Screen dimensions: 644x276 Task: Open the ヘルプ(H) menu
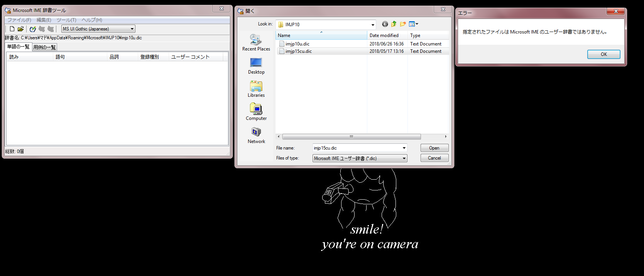[x=92, y=20]
